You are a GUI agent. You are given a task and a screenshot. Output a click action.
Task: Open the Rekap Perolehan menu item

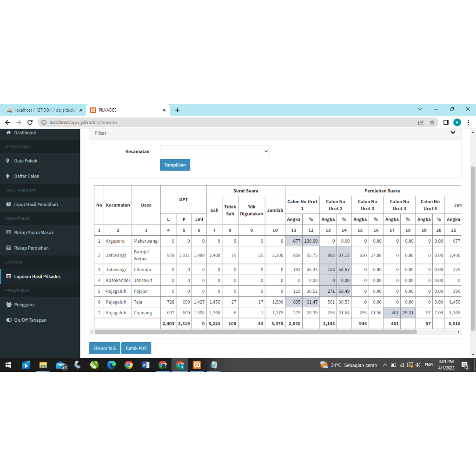point(40,248)
